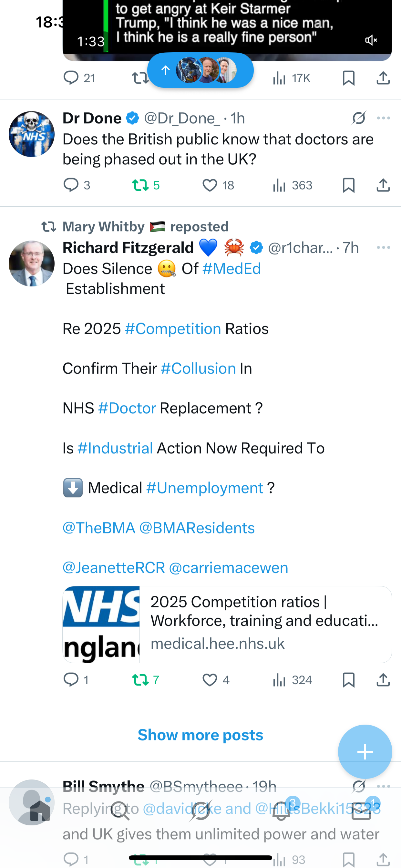The height and width of the screenshot is (868, 401).
Task: Share Richard Fitzgerald's post
Action: coord(383,680)
